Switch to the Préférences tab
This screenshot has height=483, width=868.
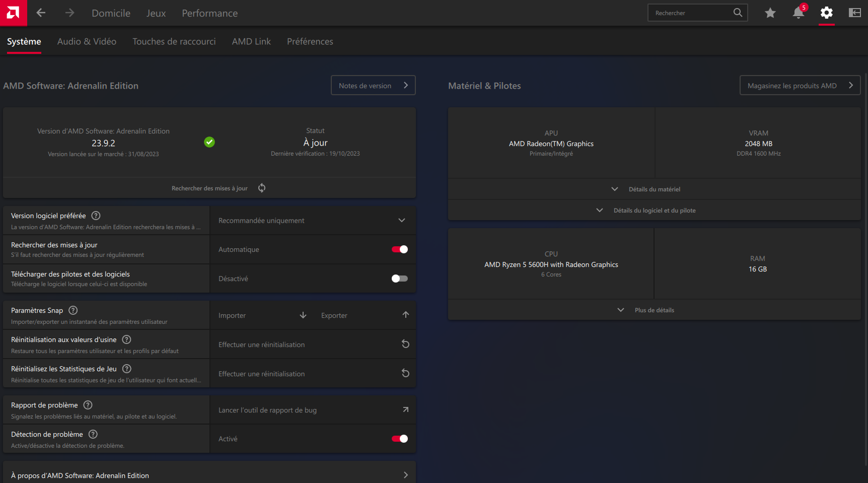click(310, 41)
